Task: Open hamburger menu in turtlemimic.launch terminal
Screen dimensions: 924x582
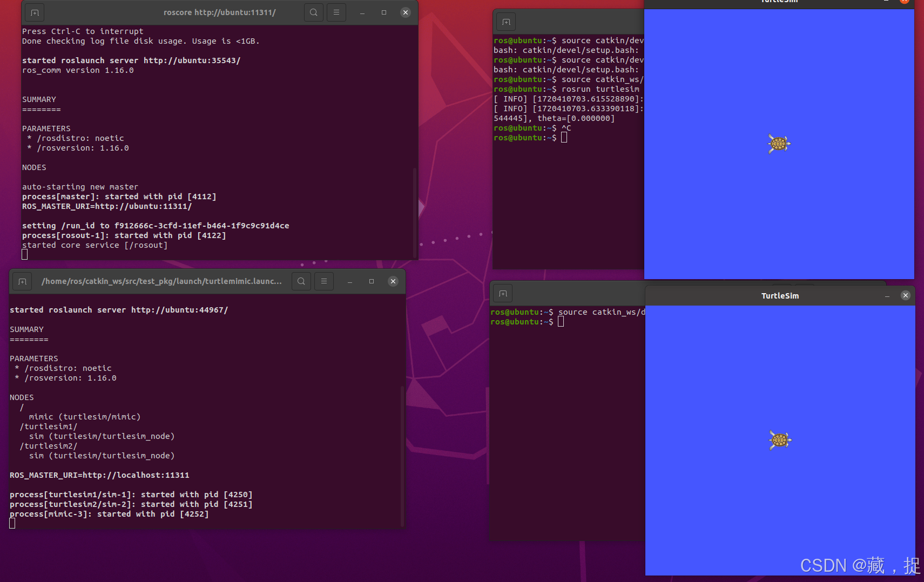Action: click(324, 281)
